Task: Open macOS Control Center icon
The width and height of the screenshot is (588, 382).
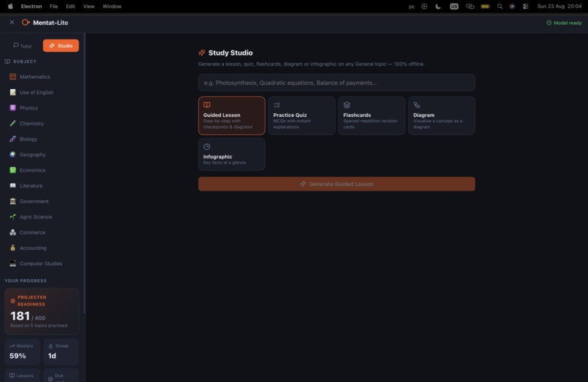Action: (525, 7)
